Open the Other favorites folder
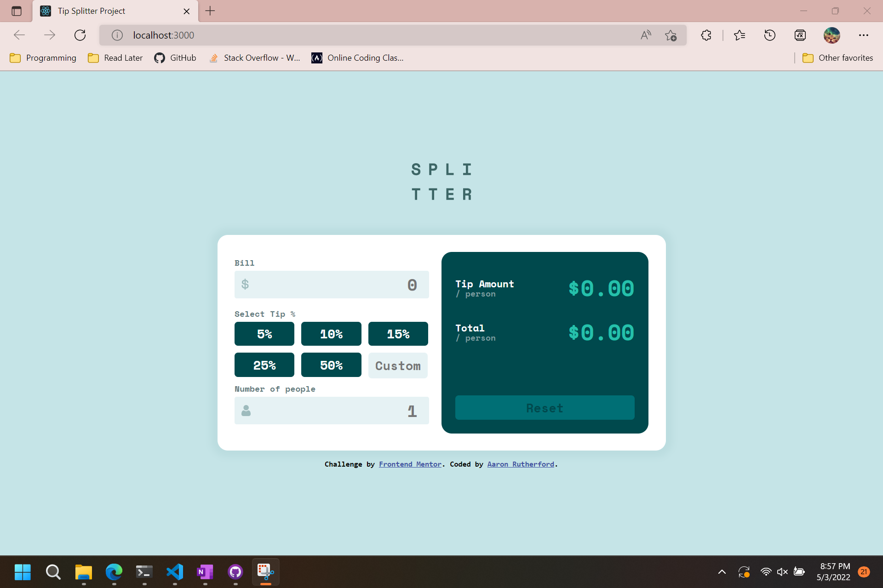This screenshot has width=883, height=588. click(838, 57)
